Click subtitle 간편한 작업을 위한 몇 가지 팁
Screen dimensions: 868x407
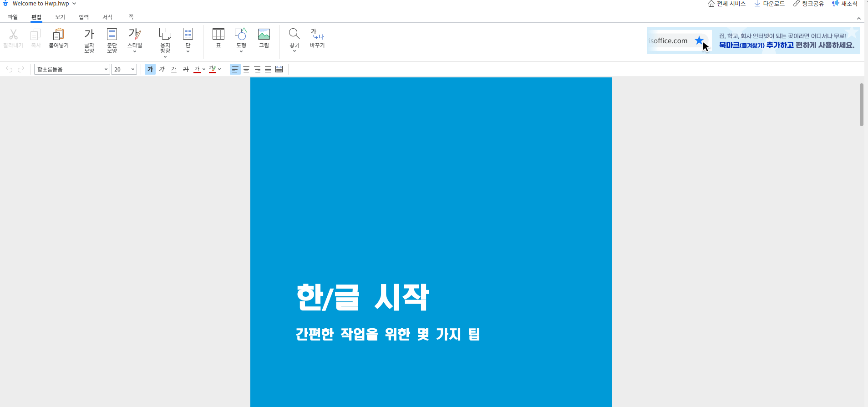click(x=388, y=334)
